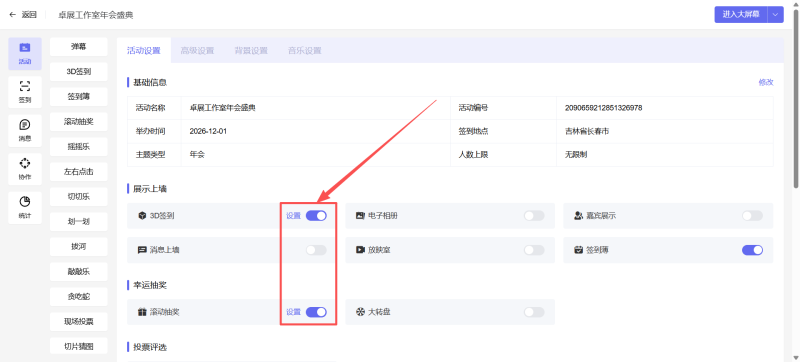Open 设置 link for 3D签到
Screen dimensions: 800x362
click(x=293, y=216)
